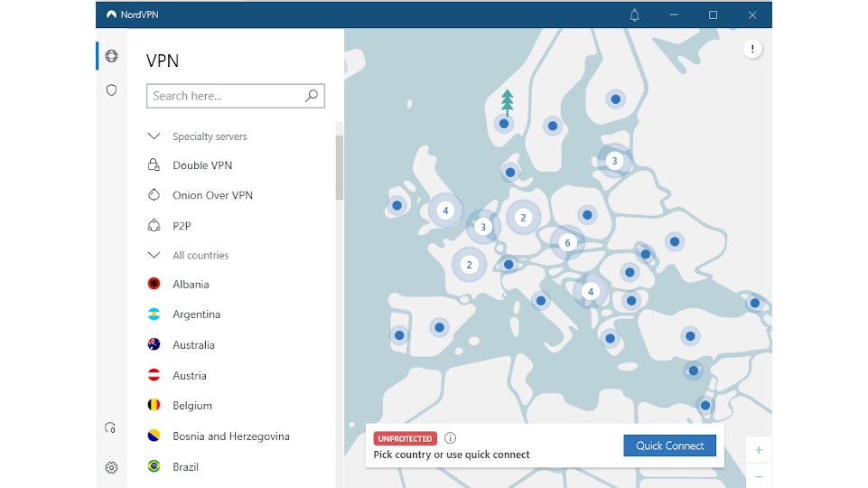Collapse the Specialty servers section
This screenshot has width=868, height=488.
[154, 136]
